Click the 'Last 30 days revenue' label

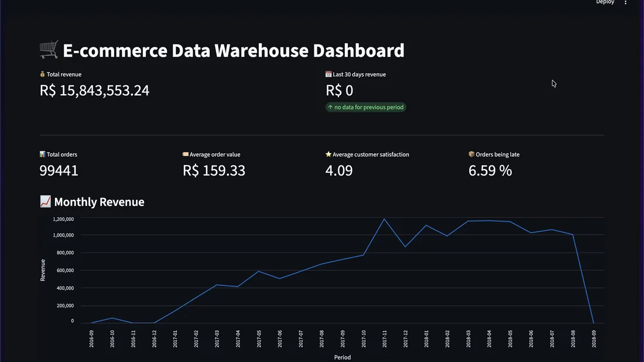point(359,74)
